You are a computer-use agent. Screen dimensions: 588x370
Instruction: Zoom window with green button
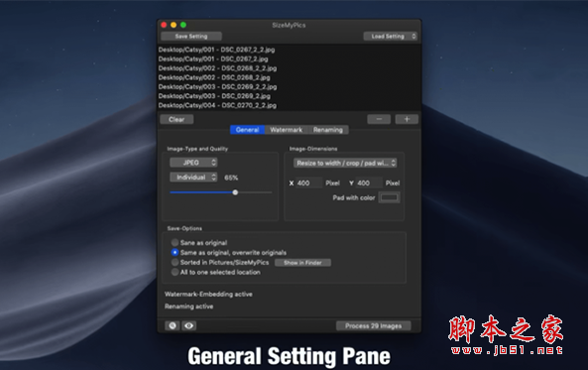coord(183,25)
